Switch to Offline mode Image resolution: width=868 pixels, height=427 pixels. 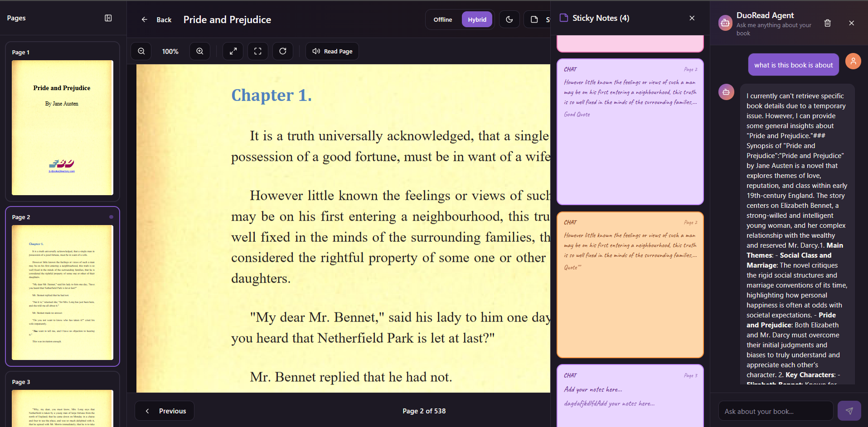443,19
